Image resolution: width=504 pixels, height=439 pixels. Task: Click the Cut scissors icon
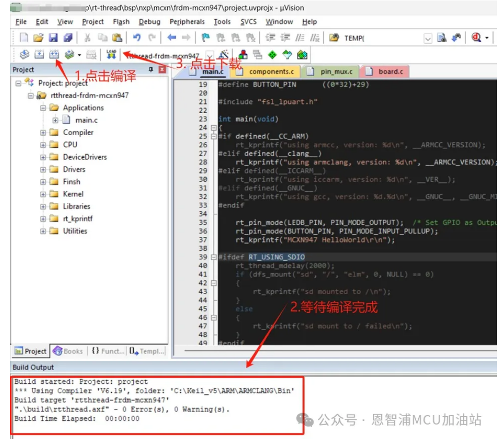(x=87, y=38)
